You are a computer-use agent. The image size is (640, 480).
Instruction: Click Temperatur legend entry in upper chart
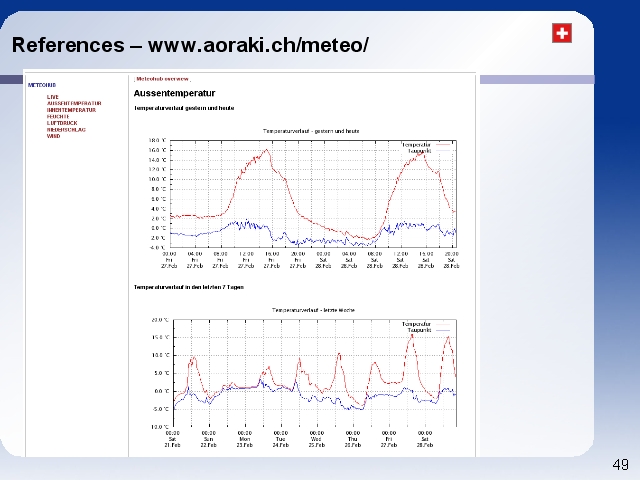[426, 145]
